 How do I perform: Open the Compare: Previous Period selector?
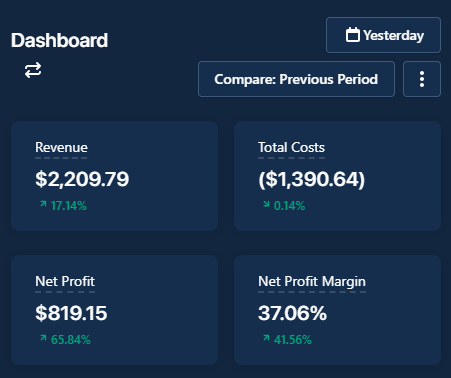[296, 79]
